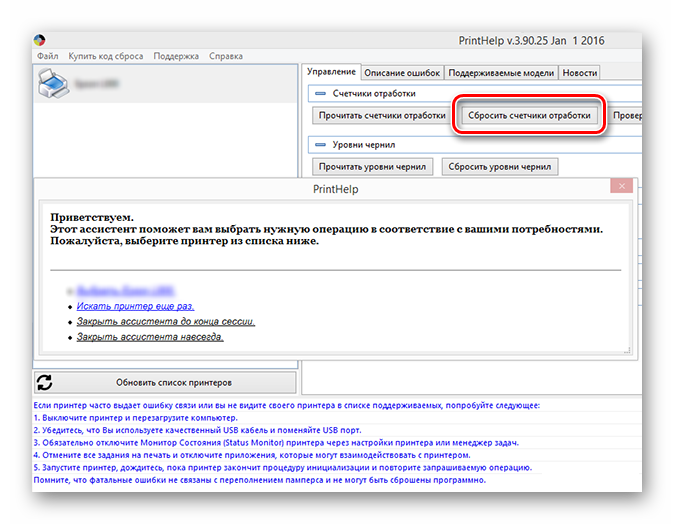
Task: Select the Epson printer icon in the list
Action: [x=55, y=88]
